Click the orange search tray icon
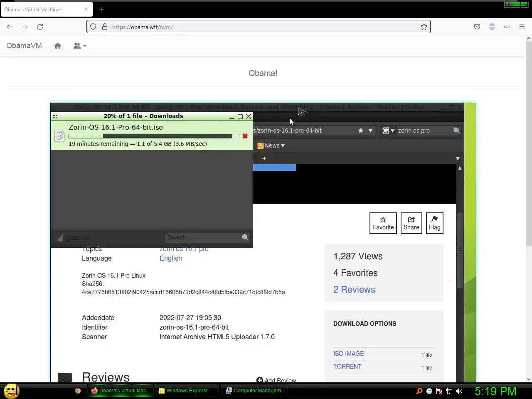This screenshot has height=399, width=532. pos(419,391)
